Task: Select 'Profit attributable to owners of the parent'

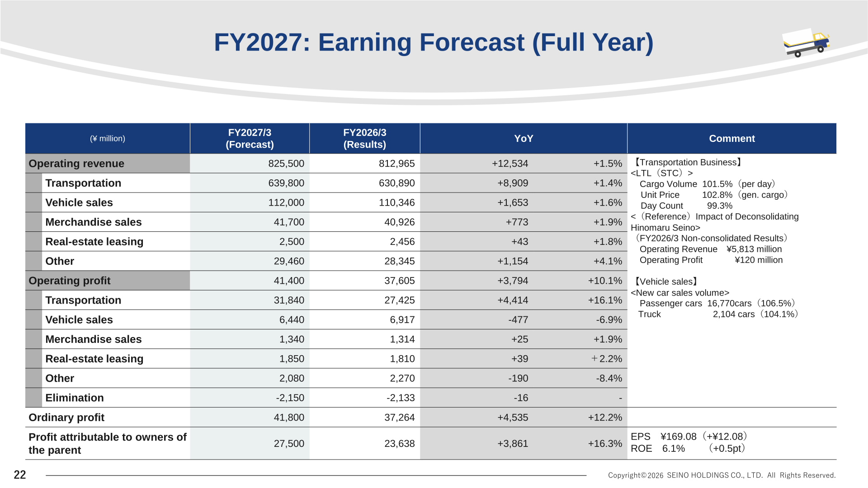Action: 108,443
